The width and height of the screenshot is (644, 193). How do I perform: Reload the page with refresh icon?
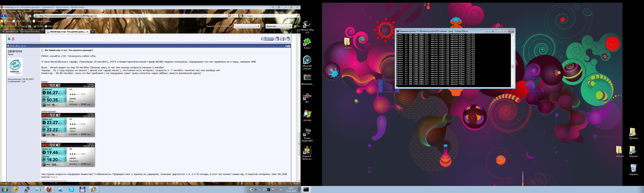click(x=18, y=16)
